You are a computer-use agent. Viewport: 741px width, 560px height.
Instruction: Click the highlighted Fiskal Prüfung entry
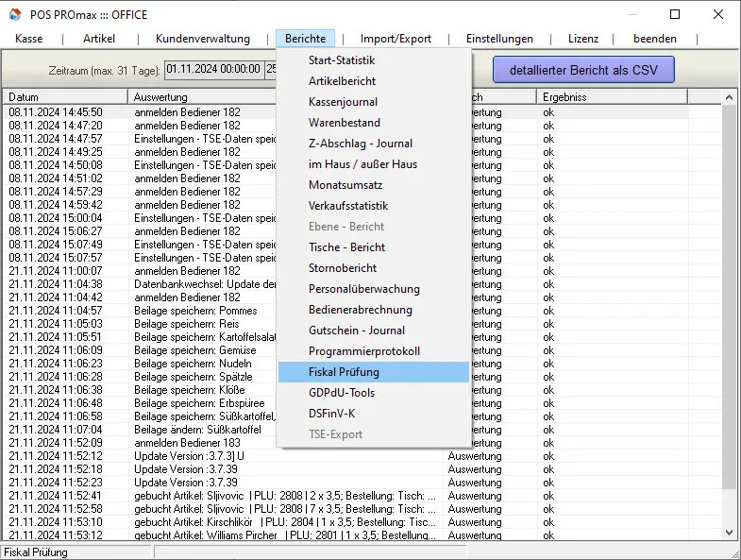(x=374, y=372)
